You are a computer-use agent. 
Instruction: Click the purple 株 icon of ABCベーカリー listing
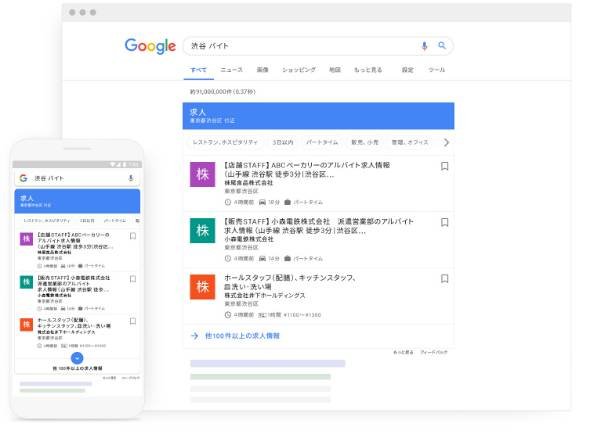[x=202, y=174]
